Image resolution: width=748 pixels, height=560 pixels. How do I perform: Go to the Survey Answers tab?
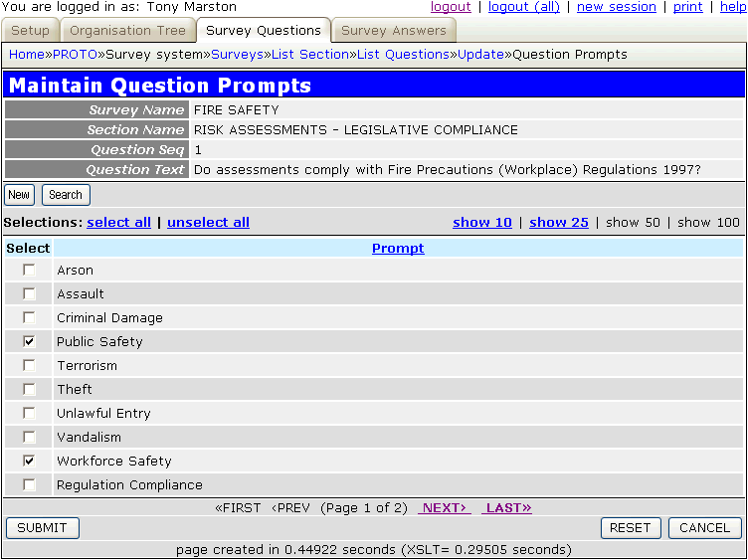click(394, 31)
